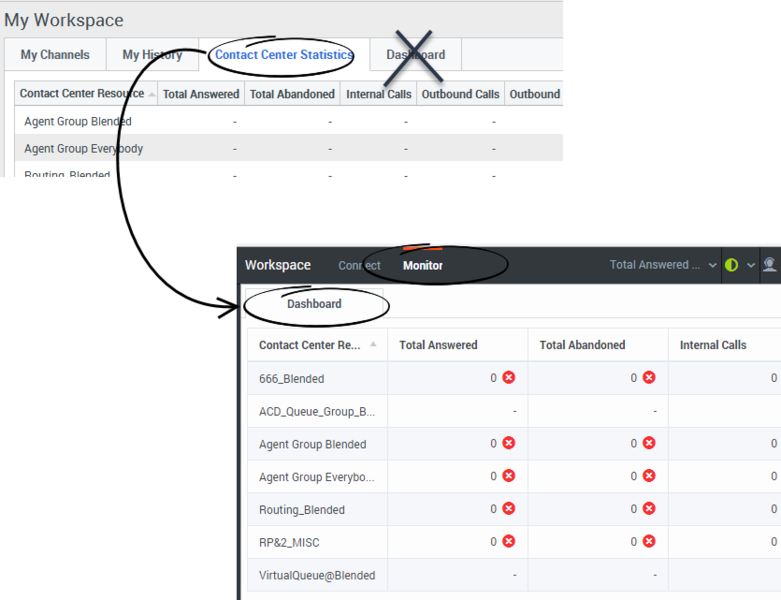This screenshot has width=781, height=600.
Task: Open the Dashboard sub-tab under Monitor
Action: click(x=314, y=304)
